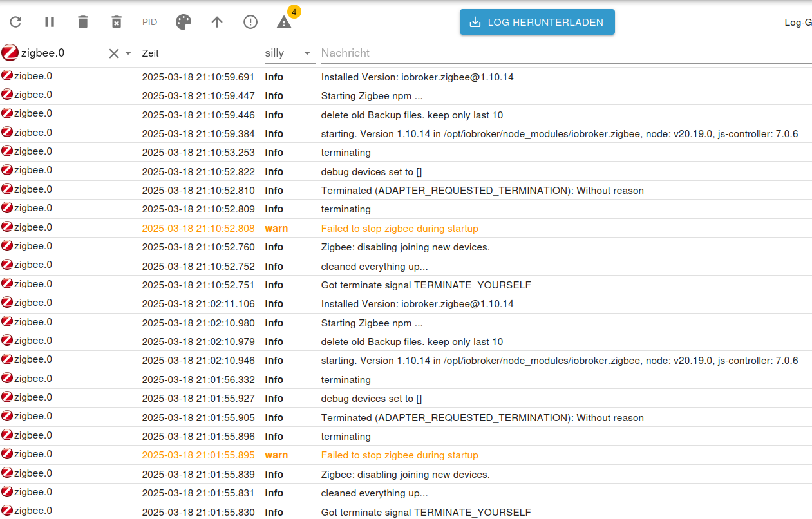Click zigbee.0 source name at 21:02:10.946 row

33,359
